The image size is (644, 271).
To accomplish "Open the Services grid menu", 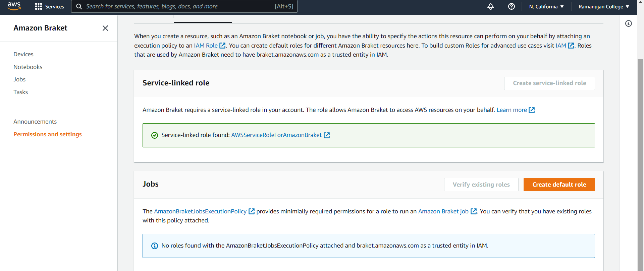I will click(50, 6).
